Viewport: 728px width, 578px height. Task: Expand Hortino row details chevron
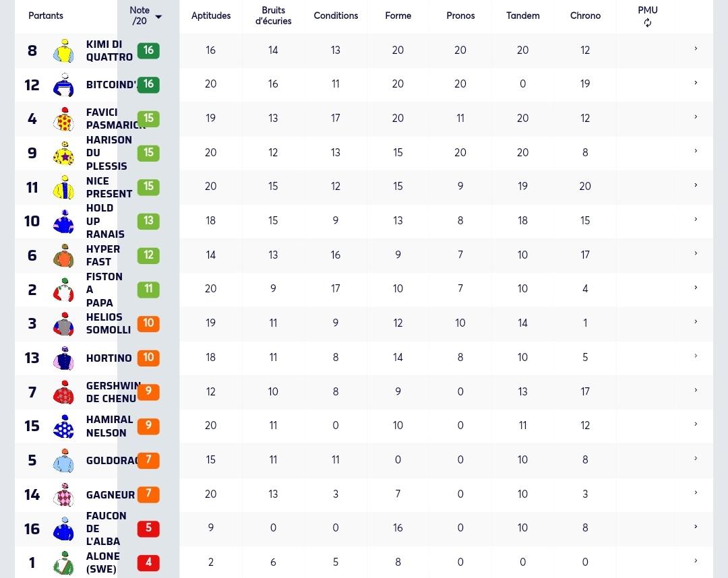696,356
